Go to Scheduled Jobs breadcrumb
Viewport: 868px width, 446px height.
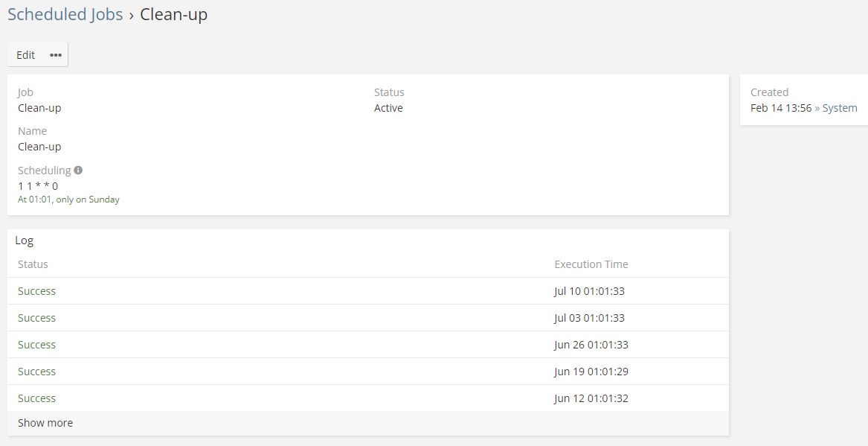coord(65,14)
